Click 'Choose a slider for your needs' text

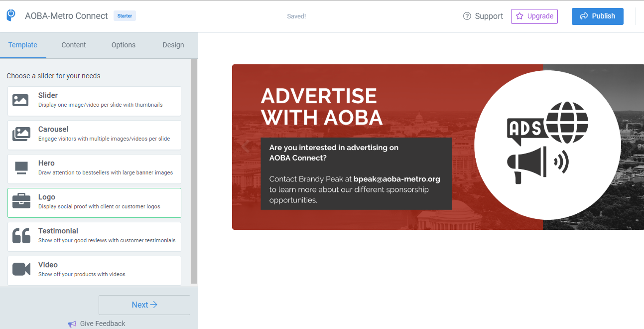[x=53, y=76]
